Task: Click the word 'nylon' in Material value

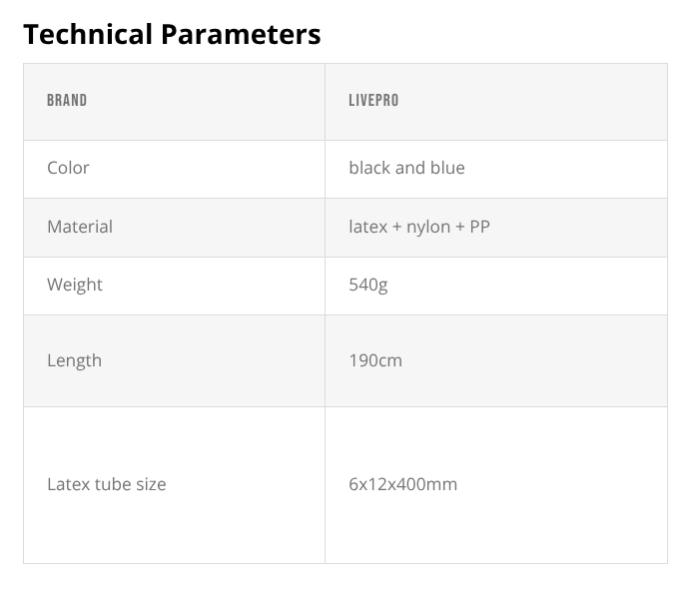Action: point(427,227)
